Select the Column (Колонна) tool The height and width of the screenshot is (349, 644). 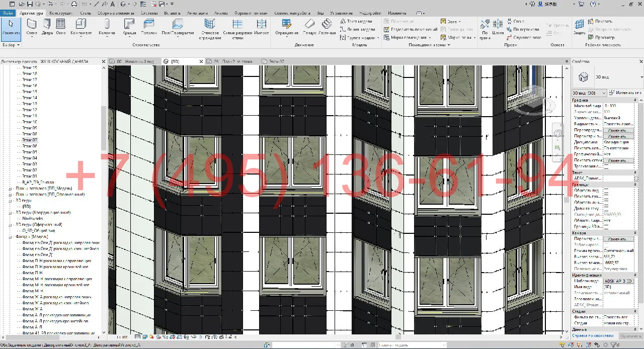point(107,27)
